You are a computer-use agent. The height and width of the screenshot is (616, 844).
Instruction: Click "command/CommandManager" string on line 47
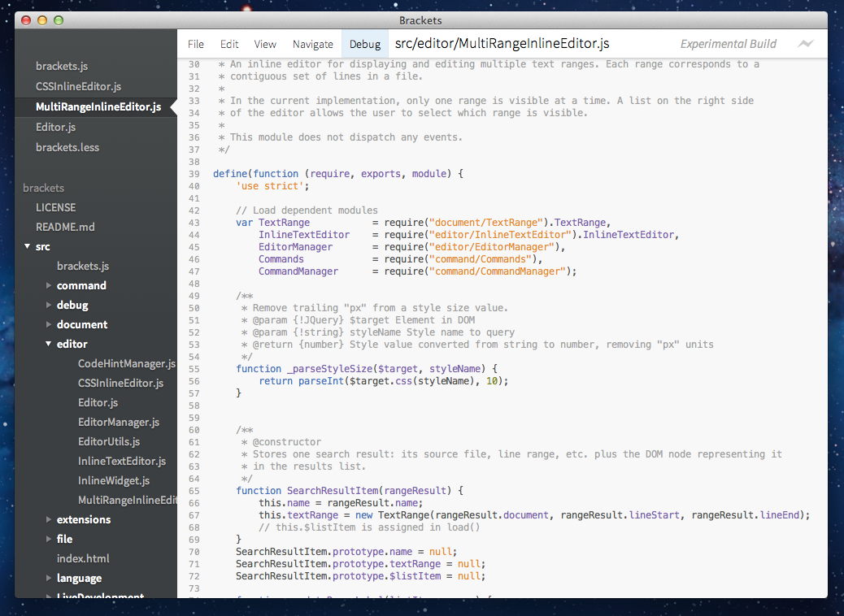tap(498, 271)
